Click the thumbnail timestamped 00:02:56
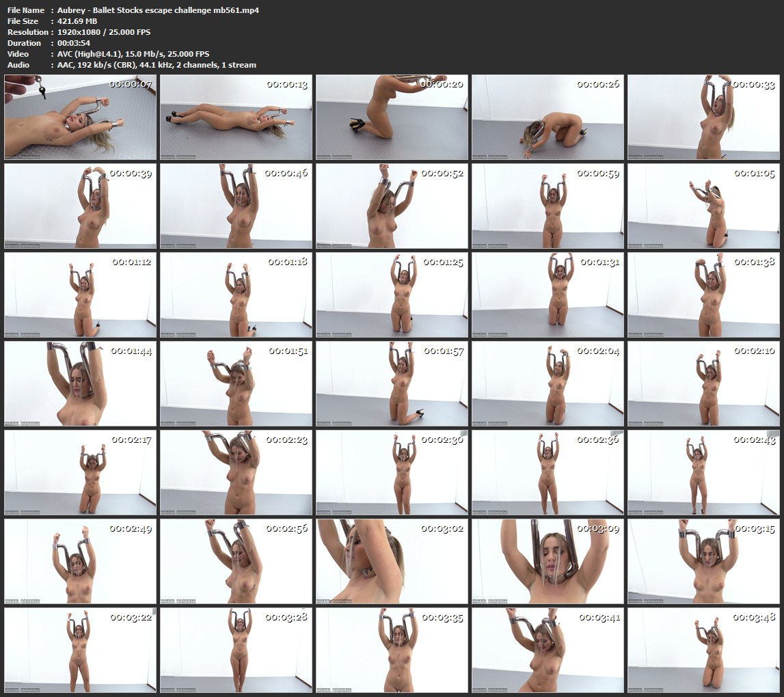The height and width of the screenshot is (697, 784). pos(236,562)
